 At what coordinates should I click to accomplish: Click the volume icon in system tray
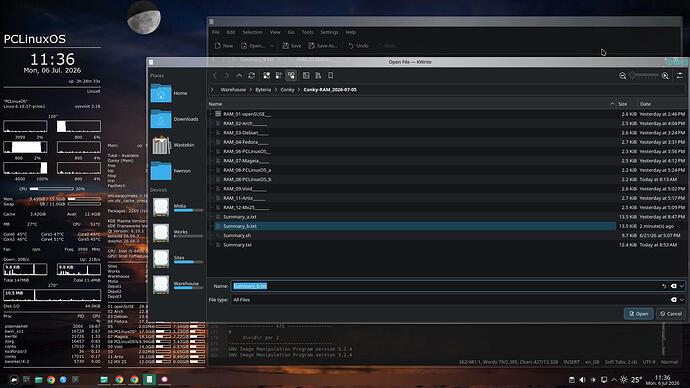tap(583, 380)
